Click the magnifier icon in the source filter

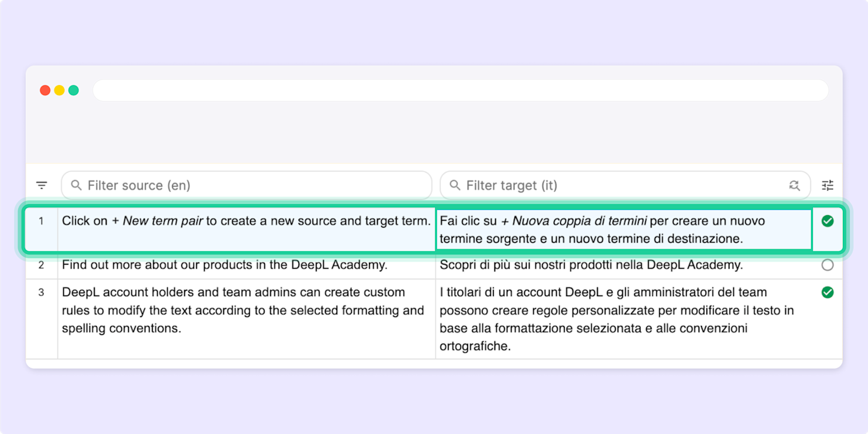pos(76,185)
